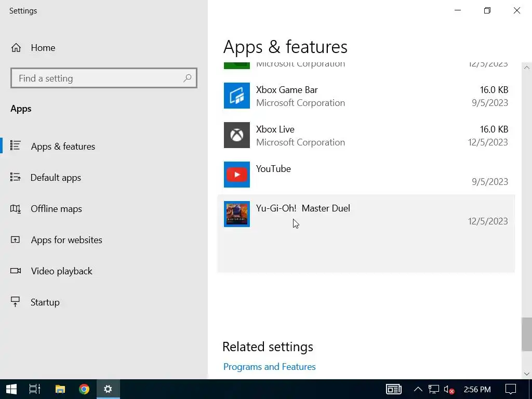Click the YouTube install date 9/5/2023
This screenshot has height=399, width=532.
tap(489, 182)
